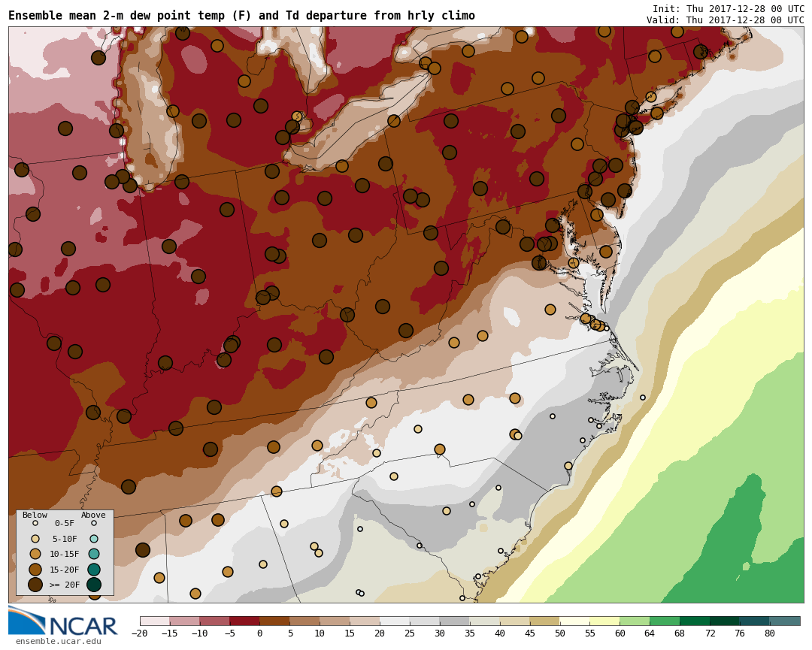Click the Below 10-15F legend circle
This screenshot has height=650, width=812.
35,554
